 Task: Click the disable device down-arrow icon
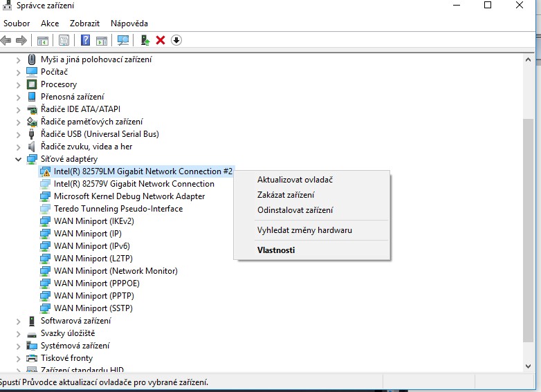[176, 40]
